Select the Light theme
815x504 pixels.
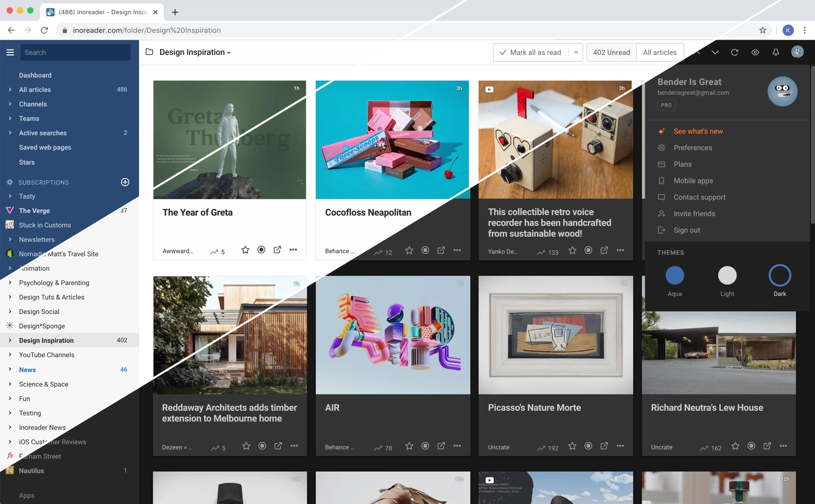727,275
